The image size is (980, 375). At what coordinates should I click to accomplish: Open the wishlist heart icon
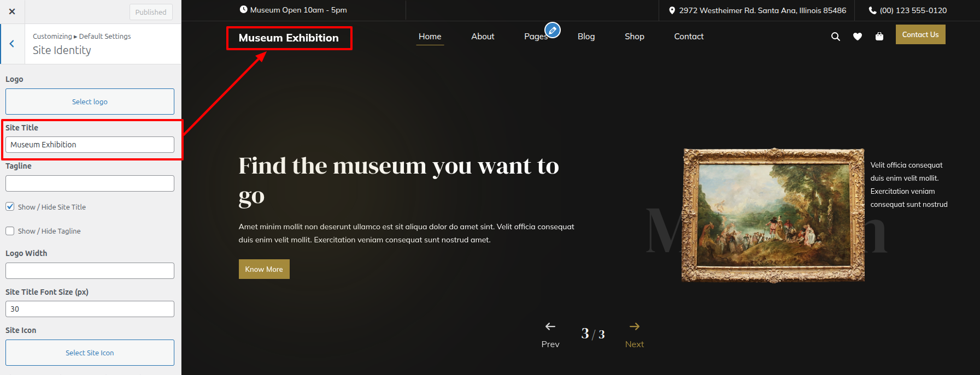[857, 37]
